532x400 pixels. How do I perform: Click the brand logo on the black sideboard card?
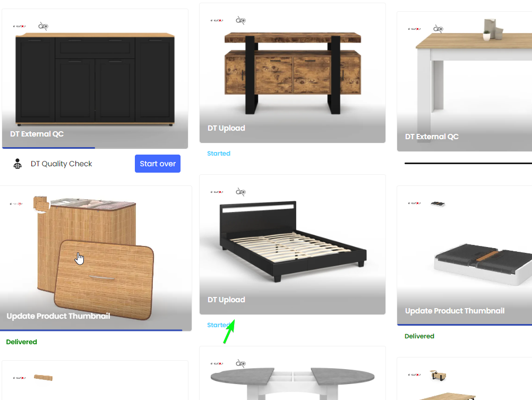click(x=19, y=26)
